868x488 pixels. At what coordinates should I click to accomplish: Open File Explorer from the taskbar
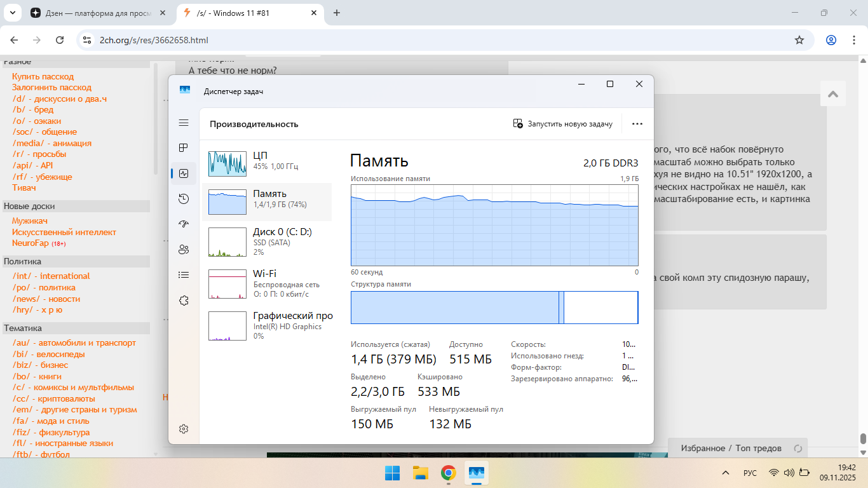(421, 473)
